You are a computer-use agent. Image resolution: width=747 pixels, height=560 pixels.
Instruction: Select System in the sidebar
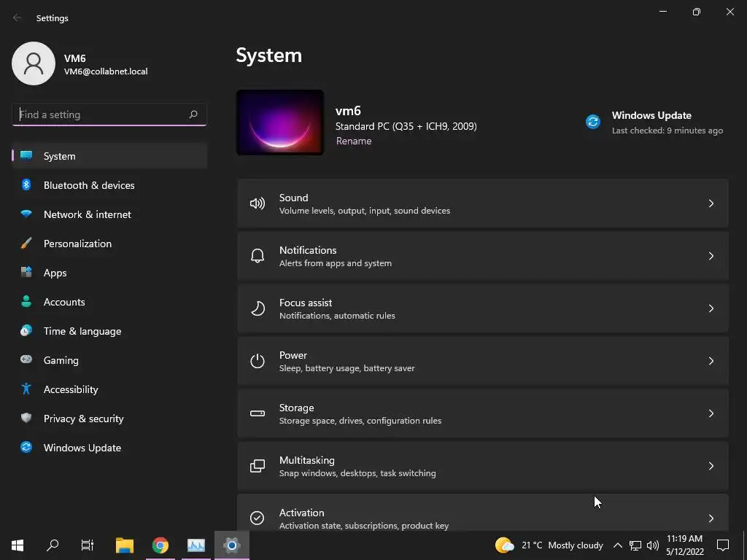click(x=109, y=156)
